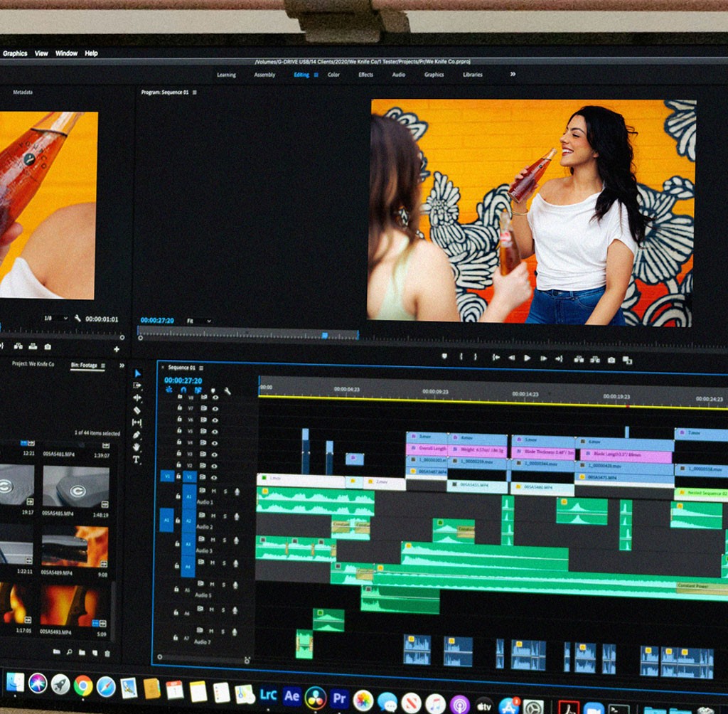Open the Fit zoom level dropdown
This screenshot has height=714, width=728.
(199, 321)
